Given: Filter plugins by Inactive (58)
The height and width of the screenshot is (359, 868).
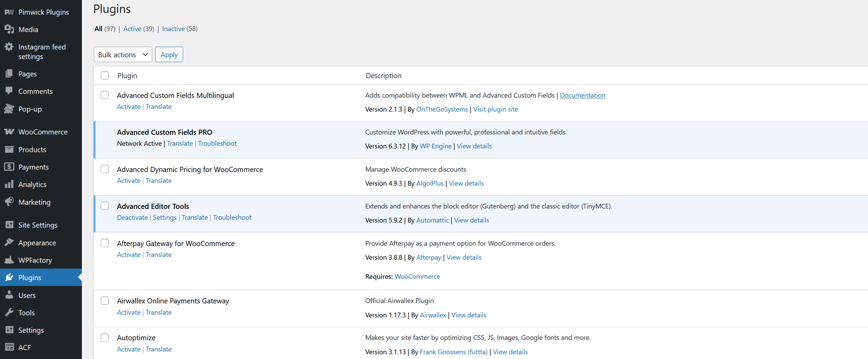Looking at the screenshot, I should pos(180,29).
